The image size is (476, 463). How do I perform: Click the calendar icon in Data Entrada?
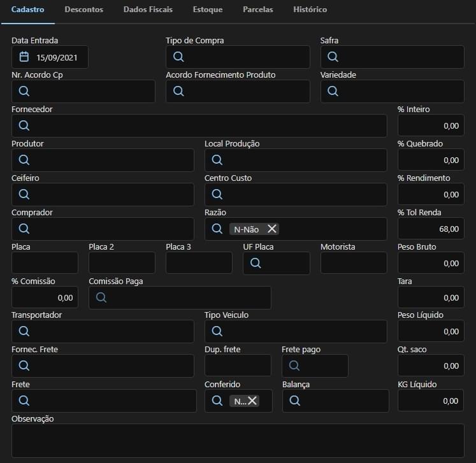tap(24, 57)
